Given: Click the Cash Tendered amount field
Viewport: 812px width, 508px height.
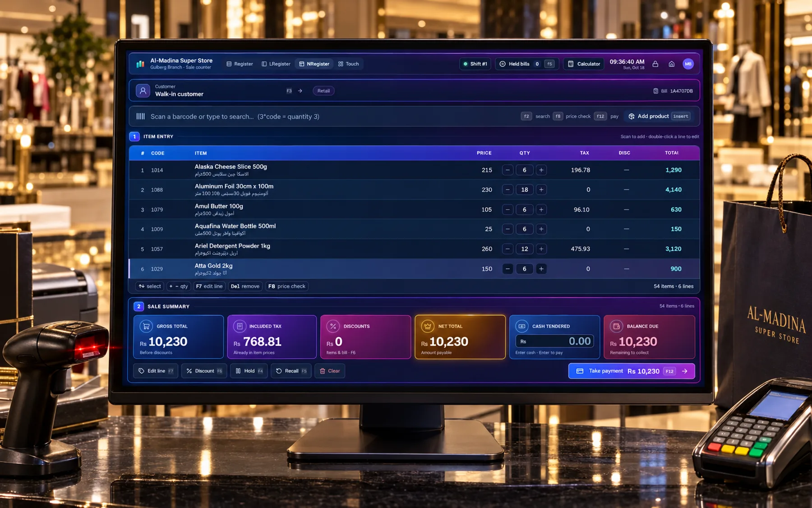Looking at the screenshot, I should (554, 341).
